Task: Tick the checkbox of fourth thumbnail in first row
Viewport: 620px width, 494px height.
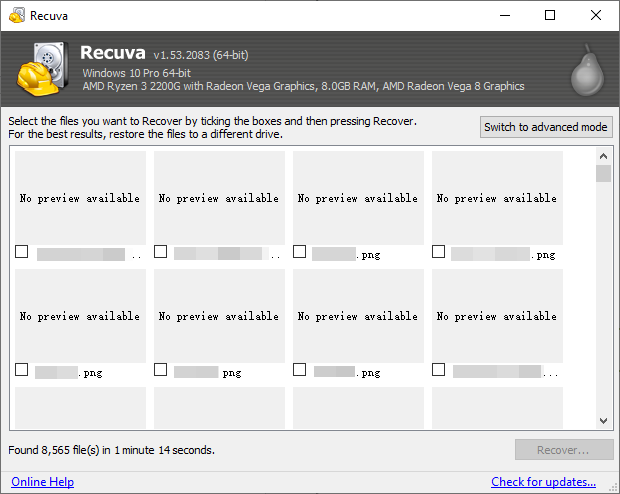Action: [x=438, y=253]
